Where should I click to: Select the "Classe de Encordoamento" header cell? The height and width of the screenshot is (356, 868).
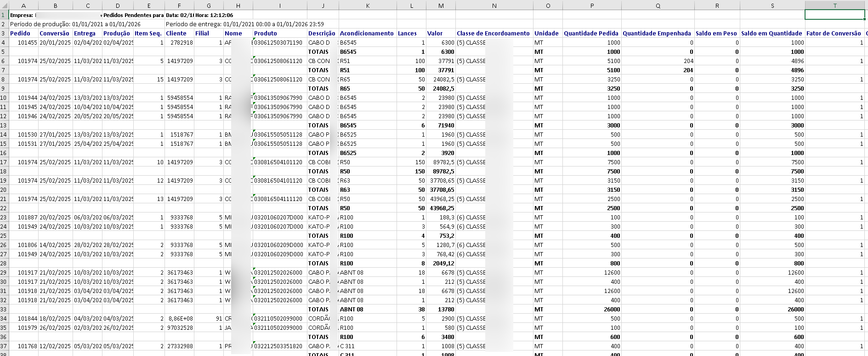(494, 33)
